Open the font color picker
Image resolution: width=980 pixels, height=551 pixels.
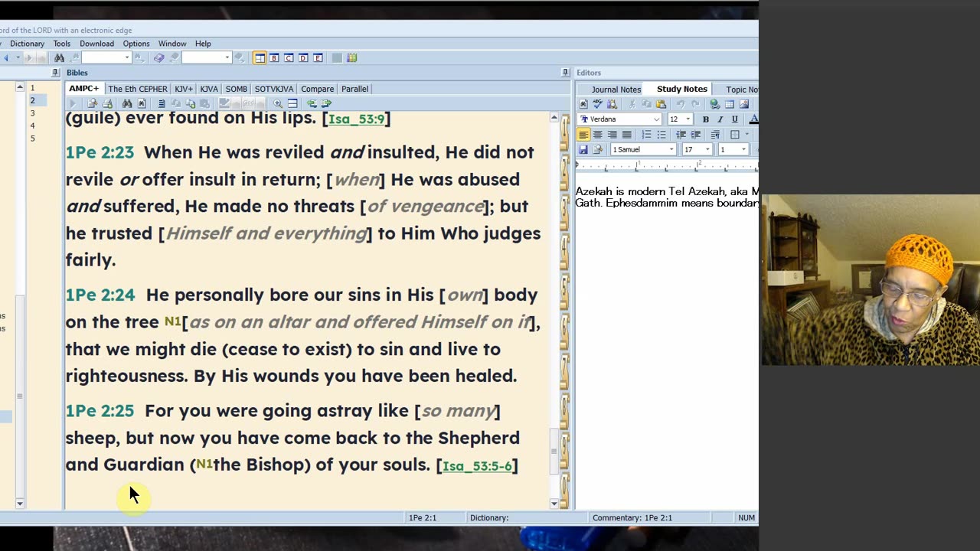tap(753, 119)
